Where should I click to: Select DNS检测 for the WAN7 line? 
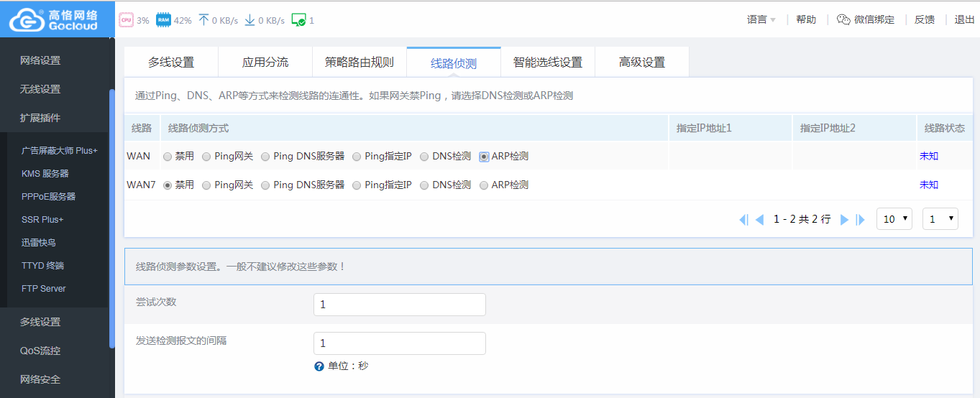[x=424, y=185]
